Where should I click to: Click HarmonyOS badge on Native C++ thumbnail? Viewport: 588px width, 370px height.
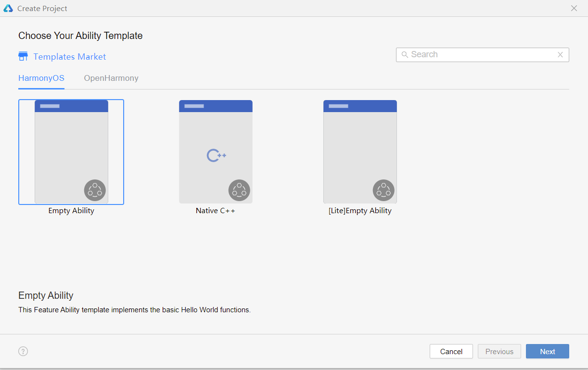[x=239, y=191]
